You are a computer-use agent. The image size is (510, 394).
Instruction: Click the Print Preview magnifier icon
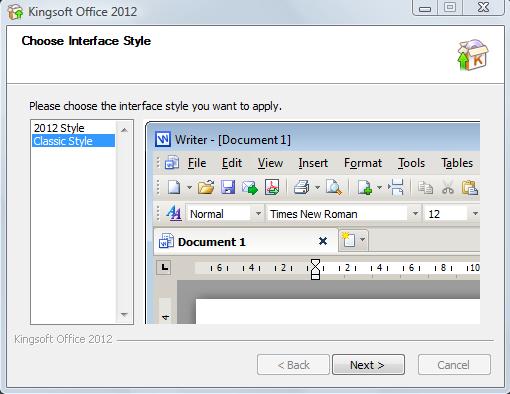333,187
